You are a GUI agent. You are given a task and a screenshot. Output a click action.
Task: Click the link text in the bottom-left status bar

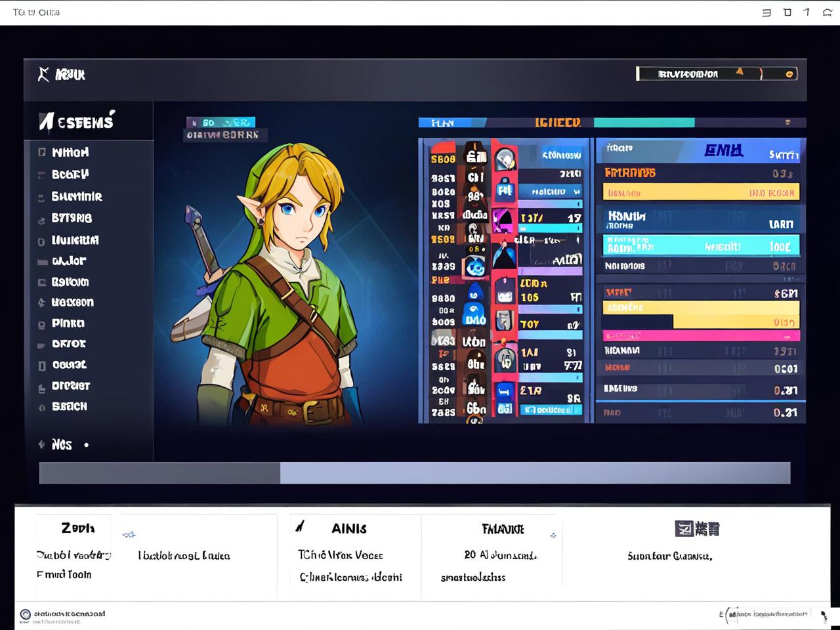(x=69, y=614)
